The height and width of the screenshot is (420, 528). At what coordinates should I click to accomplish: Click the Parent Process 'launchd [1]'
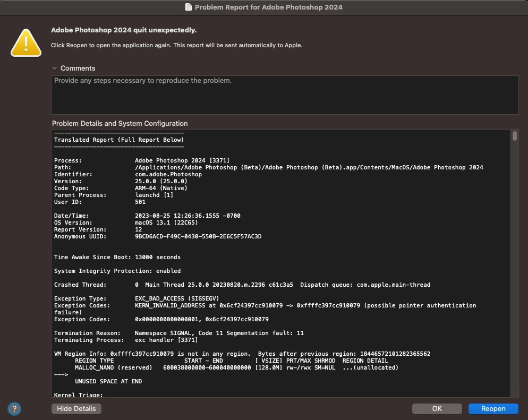click(x=154, y=195)
